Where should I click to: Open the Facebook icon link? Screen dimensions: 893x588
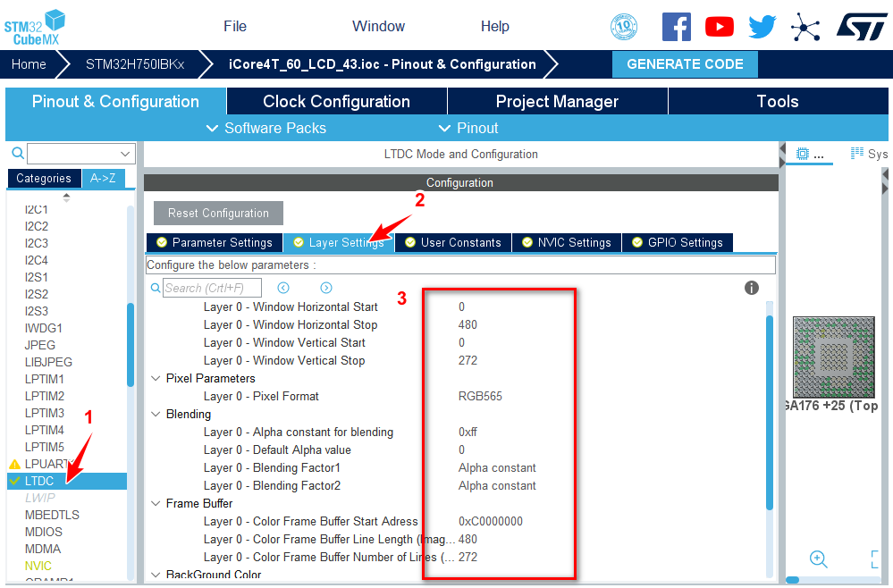point(676,27)
